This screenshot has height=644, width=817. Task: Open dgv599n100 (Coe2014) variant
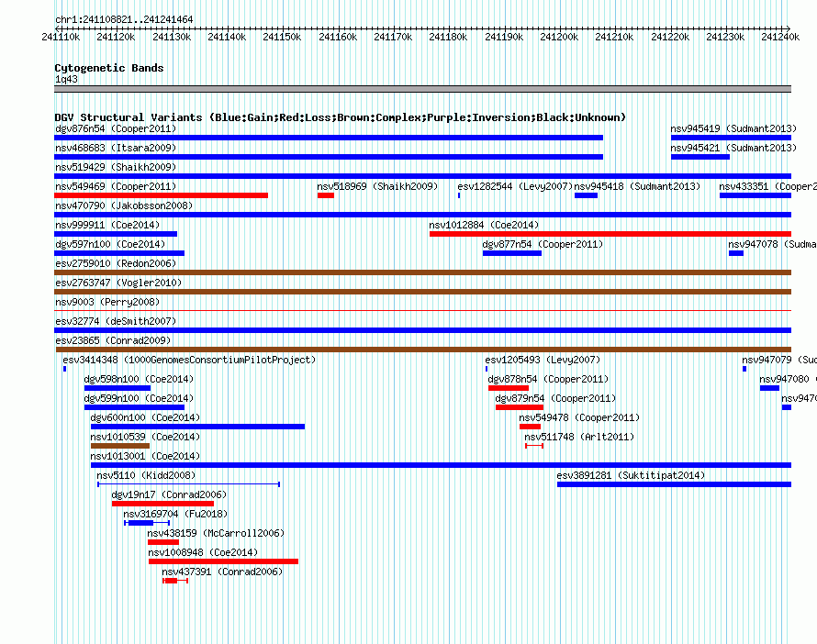point(134,407)
